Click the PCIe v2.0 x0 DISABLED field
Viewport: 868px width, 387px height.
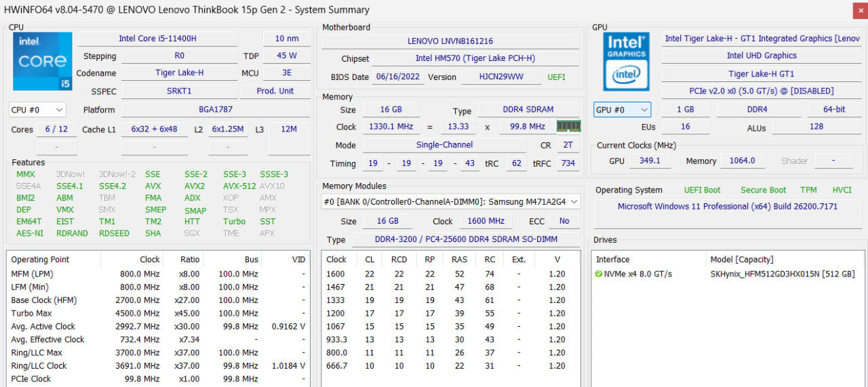[762, 91]
